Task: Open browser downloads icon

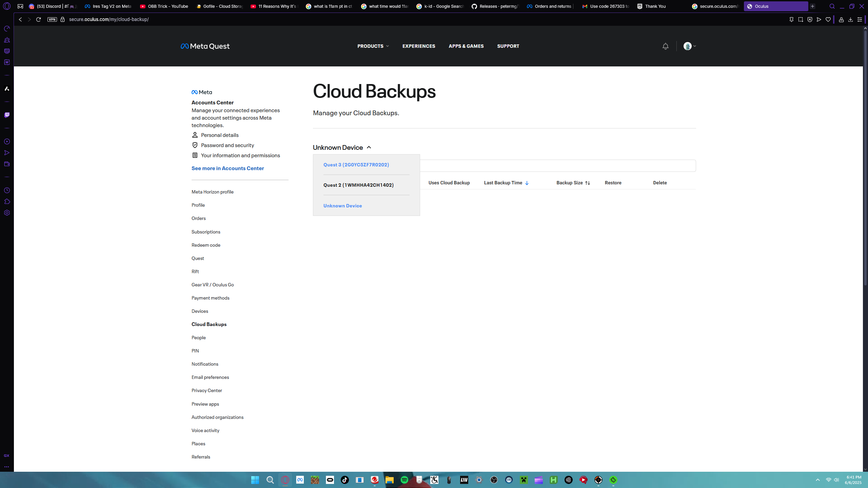Action: click(850, 20)
